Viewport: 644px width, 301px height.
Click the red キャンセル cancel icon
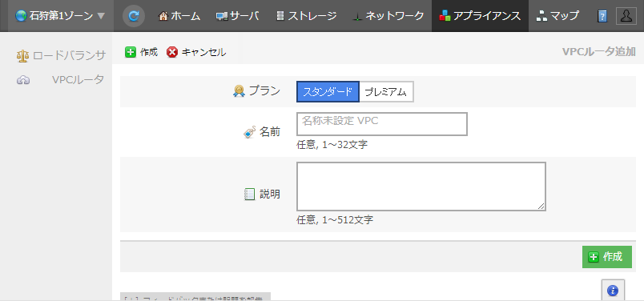click(x=172, y=52)
